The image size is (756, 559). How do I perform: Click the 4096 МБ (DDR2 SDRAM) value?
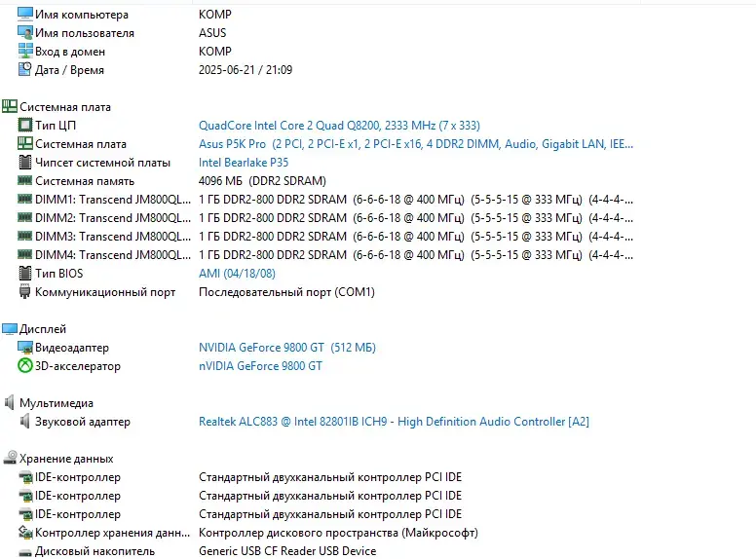pyautogui.click(x=262, y=181)
